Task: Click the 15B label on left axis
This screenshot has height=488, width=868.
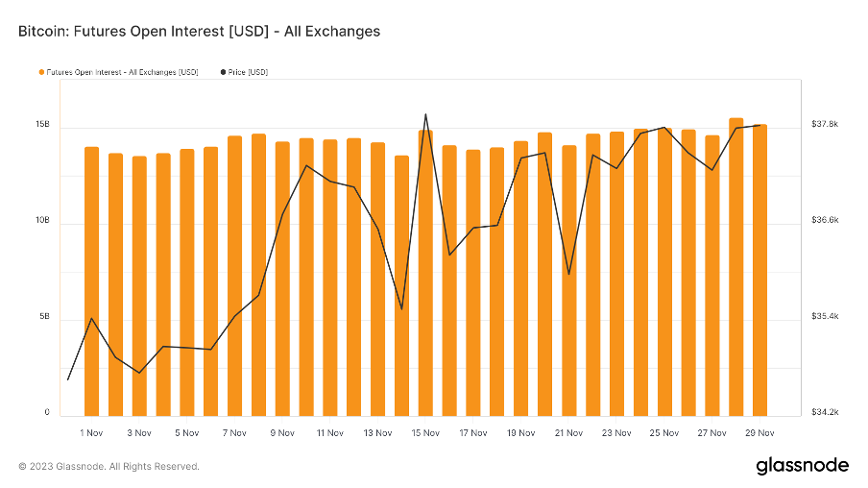Action: (42, 126)
